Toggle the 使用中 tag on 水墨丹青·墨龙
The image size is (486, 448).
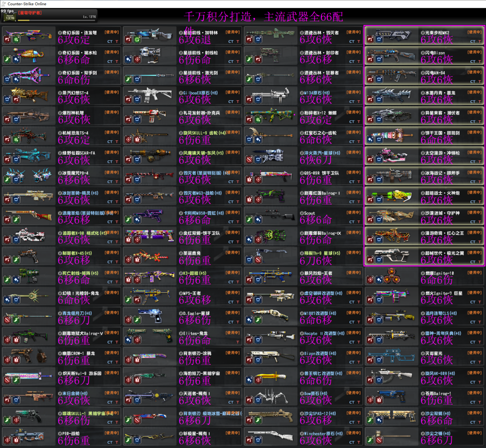[x=475, y=92]
